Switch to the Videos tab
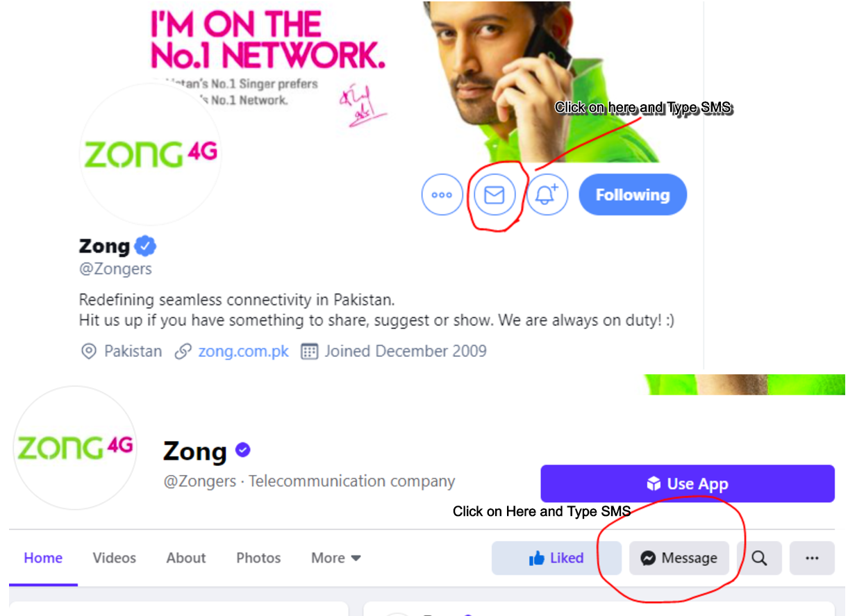The width and height of the screenshot is (848, 616). coord(114,558)
